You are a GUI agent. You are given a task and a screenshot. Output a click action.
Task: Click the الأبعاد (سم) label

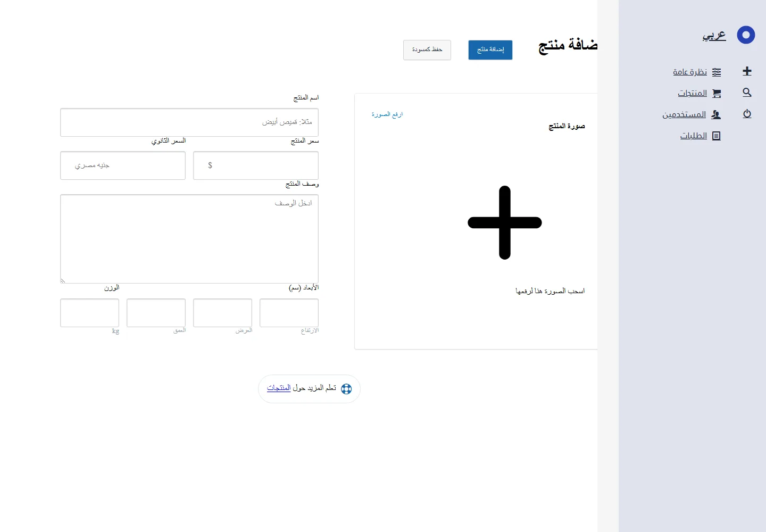[x=304, y=288]
